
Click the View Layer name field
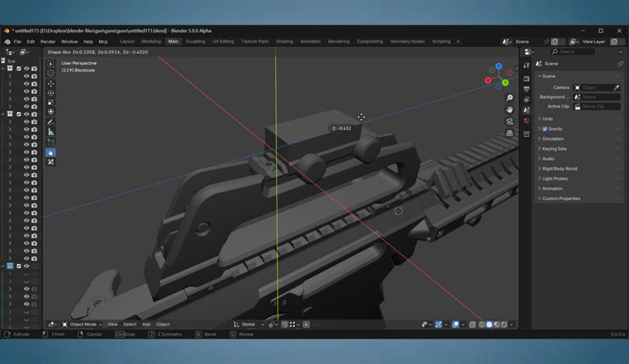594,41
